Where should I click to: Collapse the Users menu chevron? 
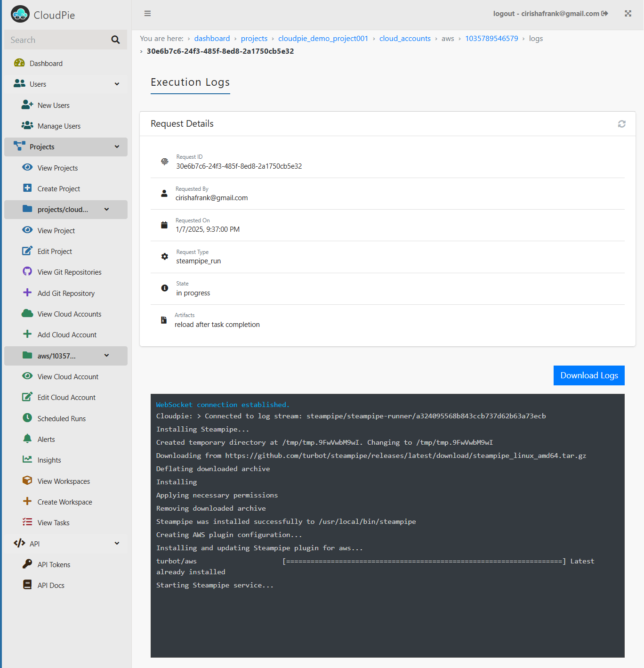point(117,84)
